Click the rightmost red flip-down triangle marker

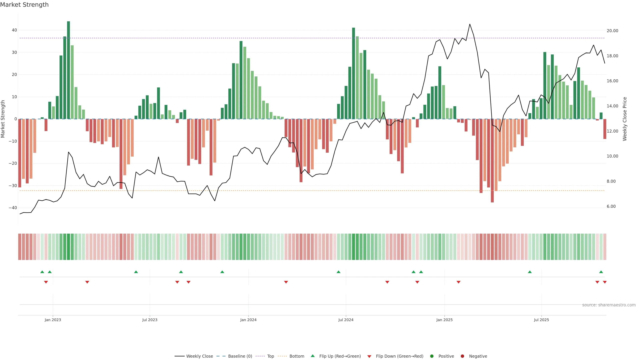coord(605,282)
